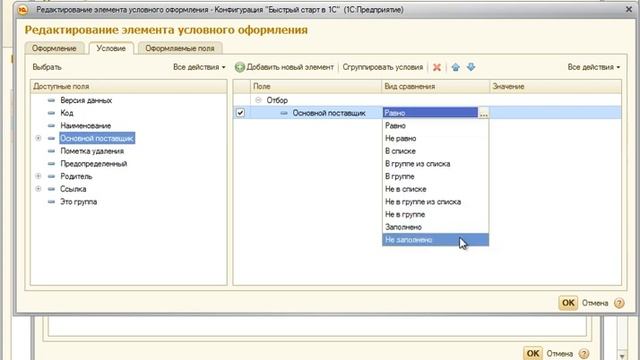Click OK in the background window
The width and height of the screenshot is (640, 360).
[533, 353]
